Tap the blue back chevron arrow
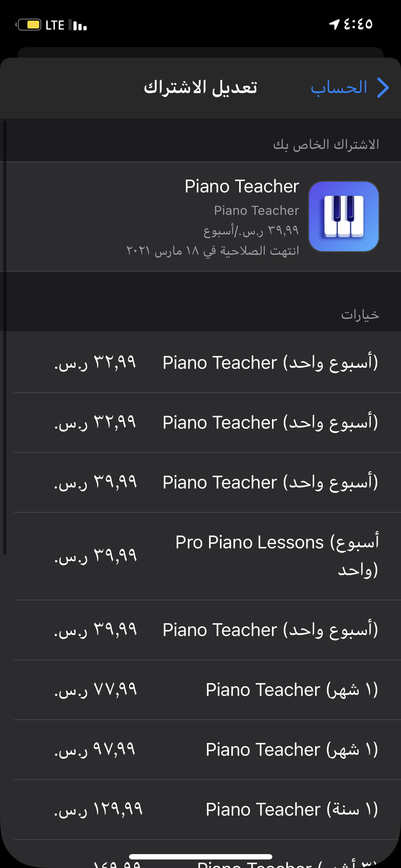 tap(383, 88)
